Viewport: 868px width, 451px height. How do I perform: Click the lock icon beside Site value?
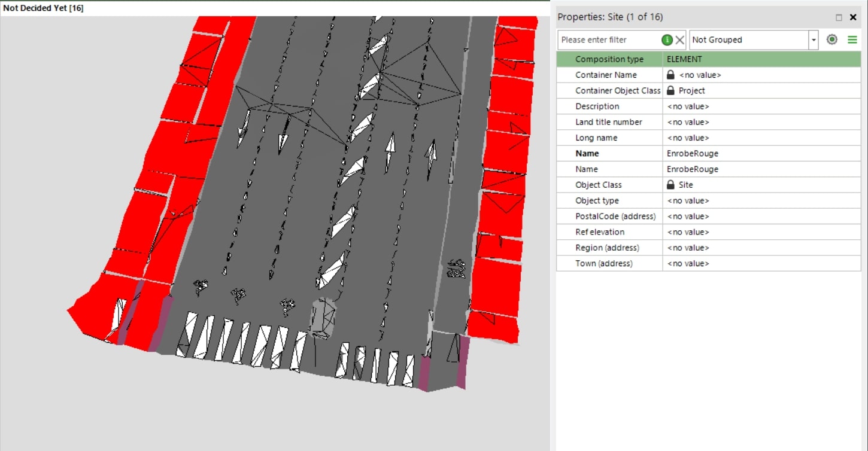click(670, 185)
